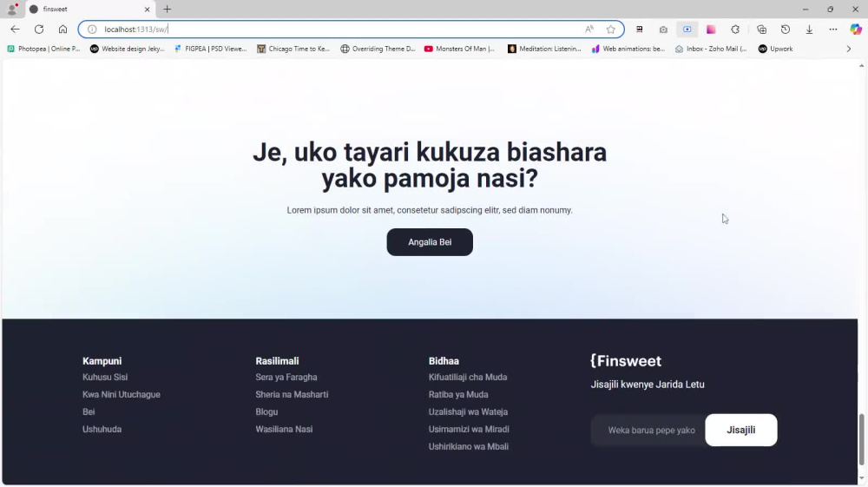
Task: Open the Upwork bookmark
Action: coord(775,49)
